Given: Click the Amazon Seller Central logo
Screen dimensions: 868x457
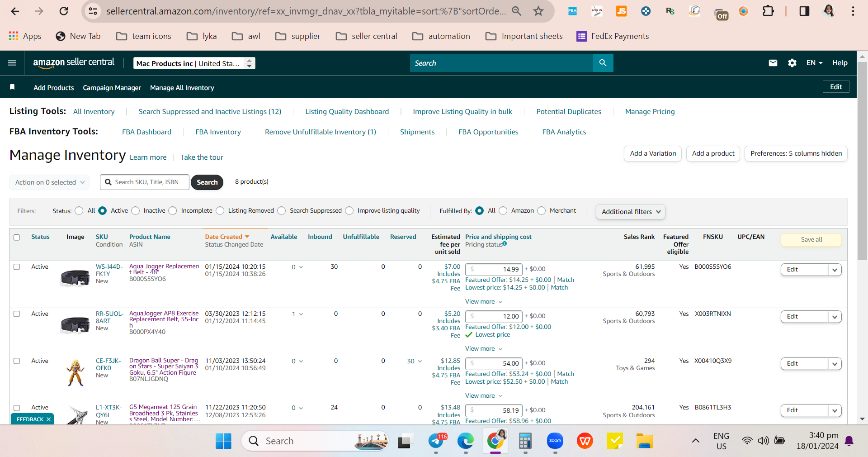Looking at the screenshot, I should click(74, 63).
